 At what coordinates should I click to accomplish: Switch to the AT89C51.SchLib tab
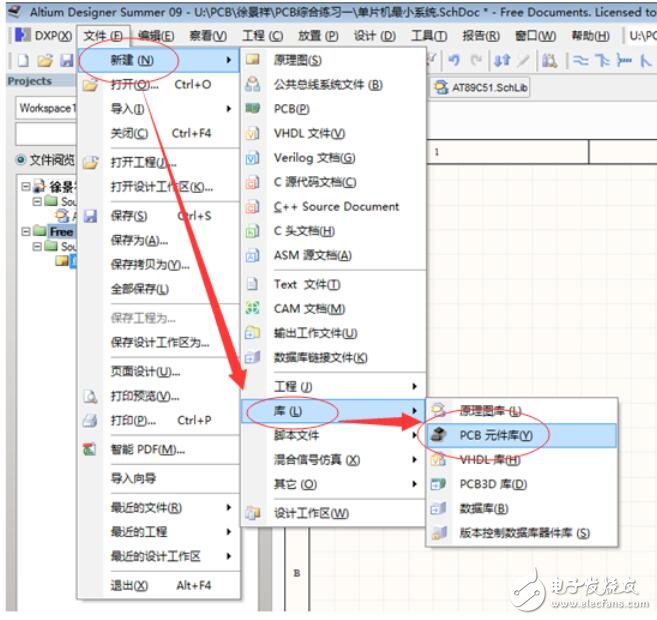[x=481, y=88]
